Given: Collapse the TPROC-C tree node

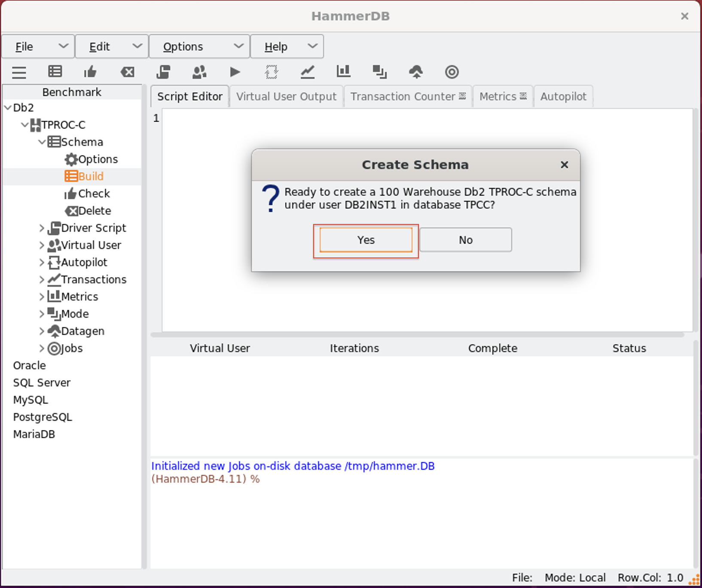Looking at the screenshot, I should [x=25, y=125].
